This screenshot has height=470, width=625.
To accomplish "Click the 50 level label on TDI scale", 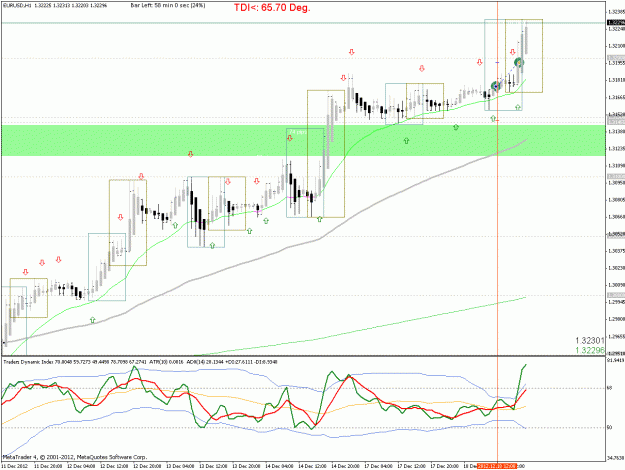I will tap(609, 427).
